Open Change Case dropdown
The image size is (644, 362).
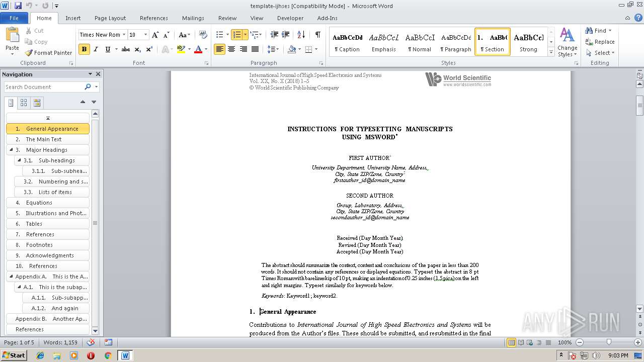[185, 35]
